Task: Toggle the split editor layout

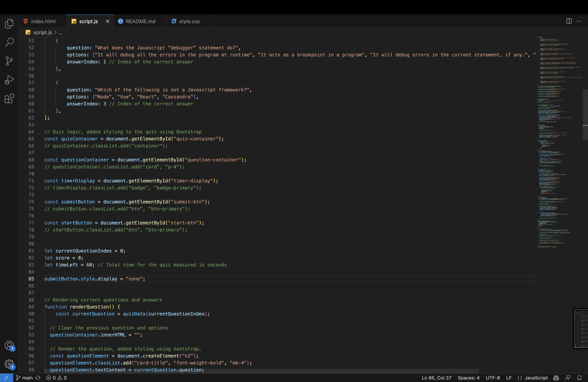Action: pyautogui.click(x=569, y=21)
